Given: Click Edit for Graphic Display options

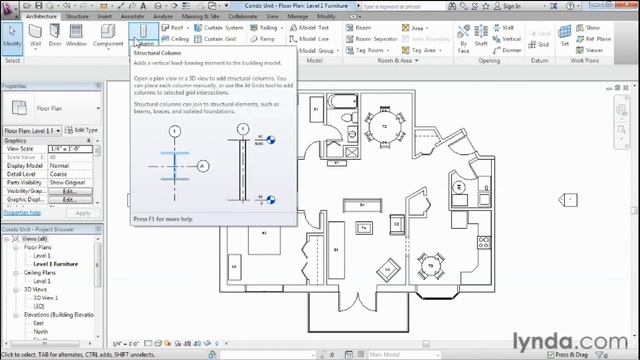Looking at the screenshot, I should pyautogui.click(x=70, y=200).
